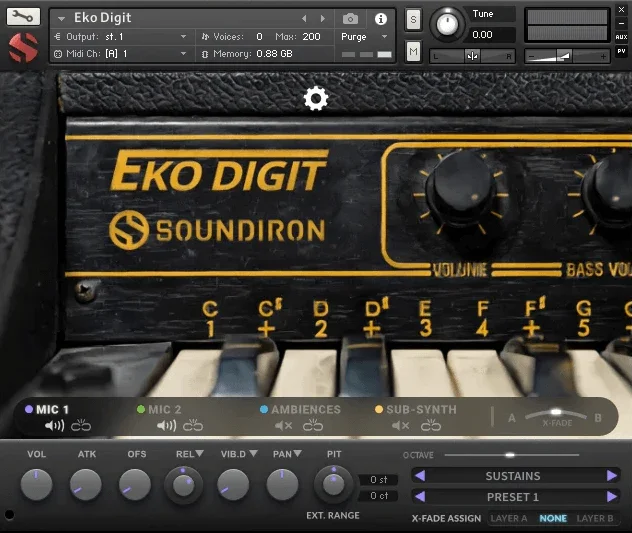Click the 0 st semitone field
This screenshot has width=632, height=533.
pyautogui.click(x=378, y=479)
